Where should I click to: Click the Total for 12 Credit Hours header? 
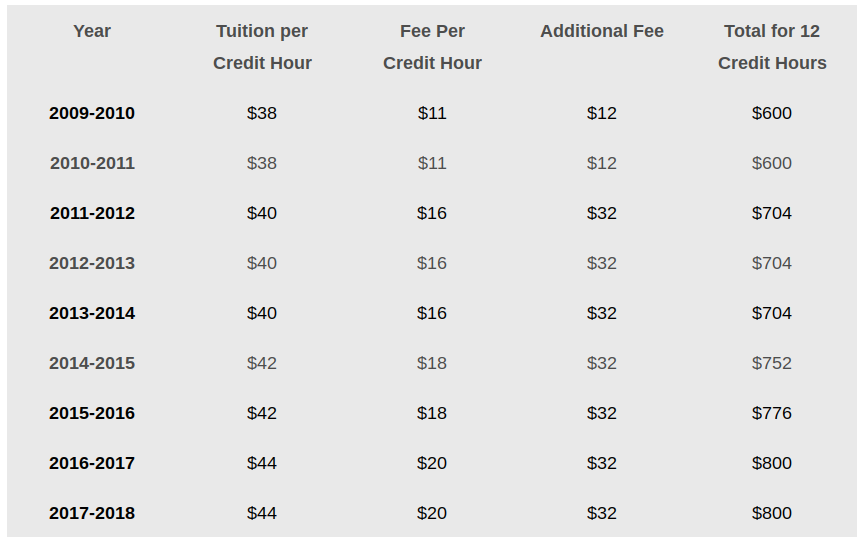pos(772,47)
